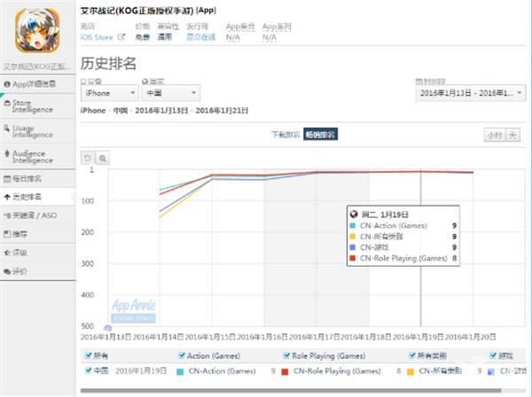Click the info icon next to App详细信息
Image resolution: width=532 pixels, height=397 pixels.
coord(7,84)
